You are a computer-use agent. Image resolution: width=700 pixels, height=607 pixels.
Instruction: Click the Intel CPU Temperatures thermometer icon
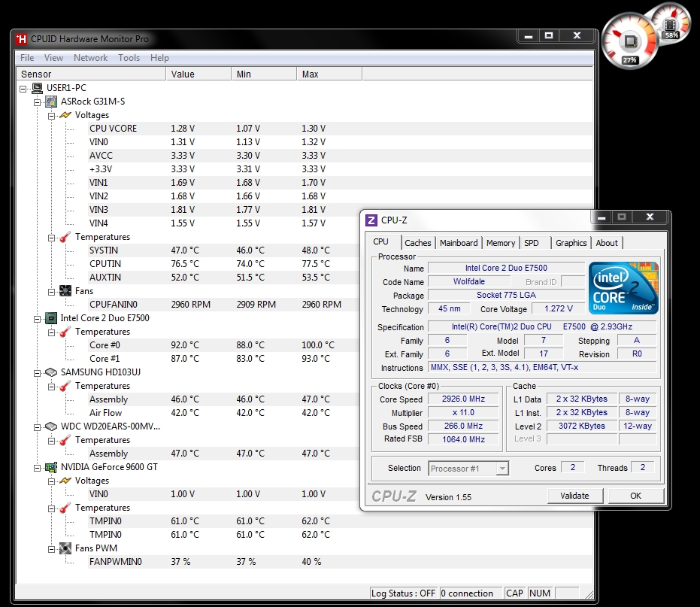65,332
